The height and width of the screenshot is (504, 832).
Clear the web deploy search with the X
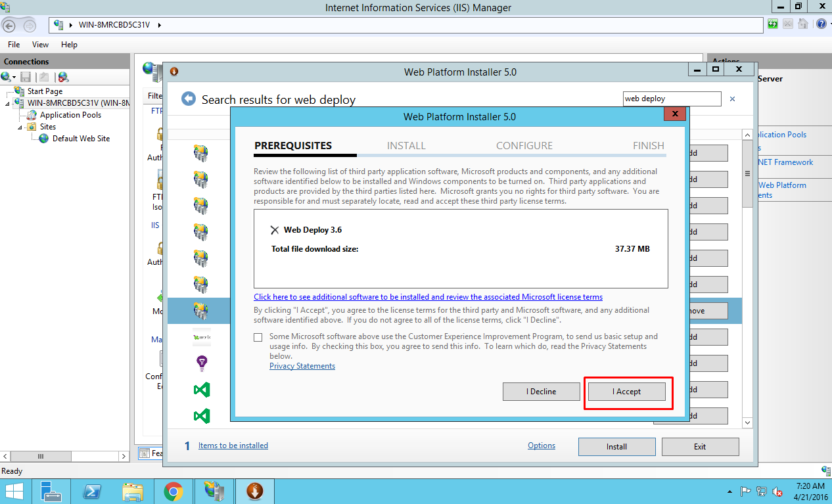[x=732, y=99]
